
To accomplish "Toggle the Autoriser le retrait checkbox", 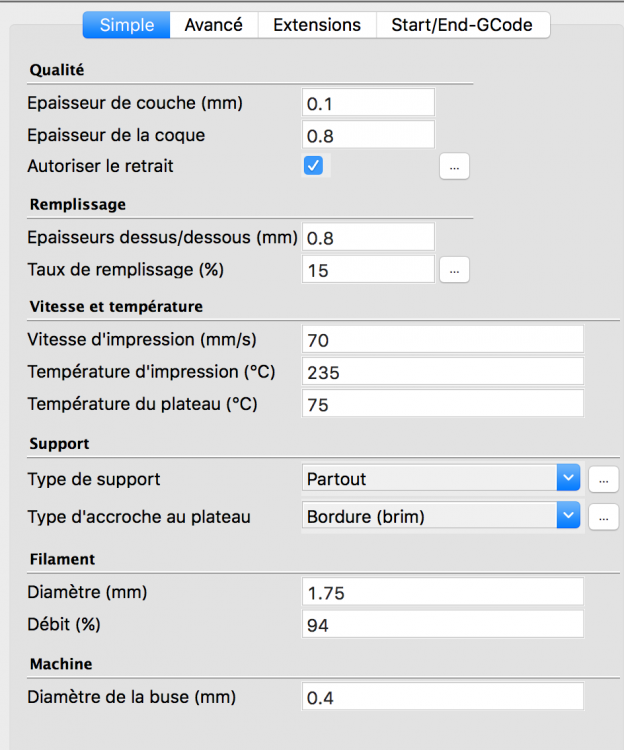I will point(313,166).
